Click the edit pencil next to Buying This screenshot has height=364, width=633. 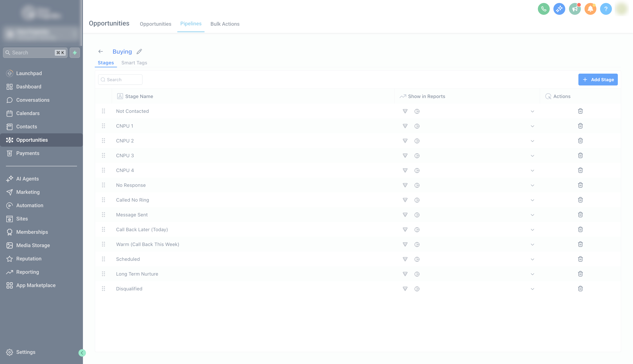[x=139, y=51]
